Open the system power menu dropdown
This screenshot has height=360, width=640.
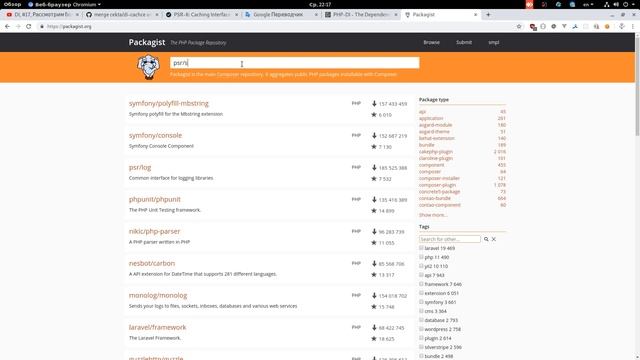click(x=629, y=4)
